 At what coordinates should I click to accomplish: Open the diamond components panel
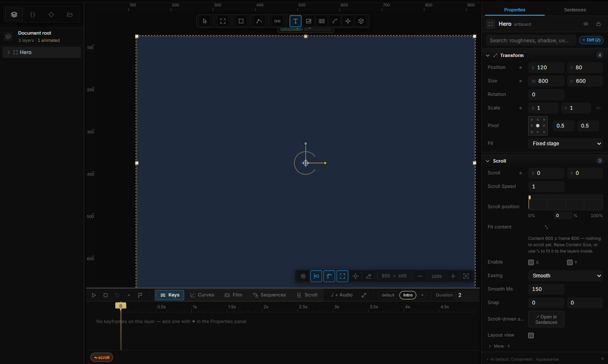(51, 14)
